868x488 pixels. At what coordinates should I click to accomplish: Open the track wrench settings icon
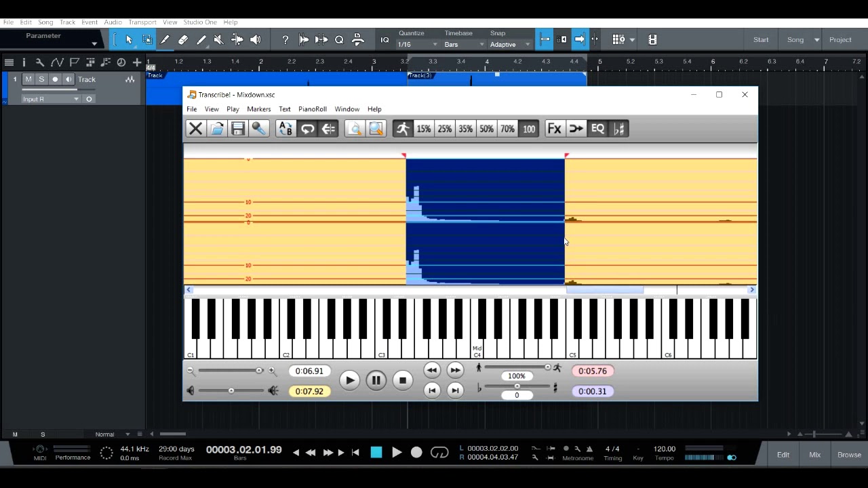pos(39,62)
